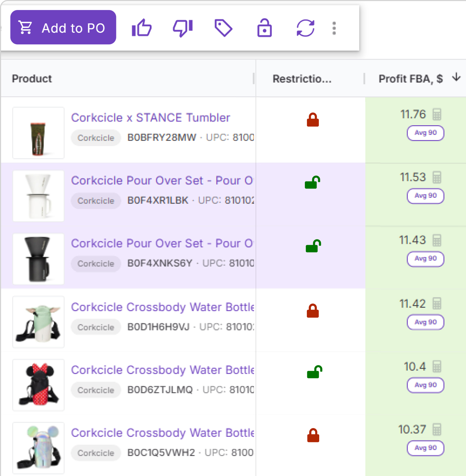This screenshot has width=466, height=476.
Task: Open Corkcicle x STANCE Tumbler link
Action: tap(150, 118)
